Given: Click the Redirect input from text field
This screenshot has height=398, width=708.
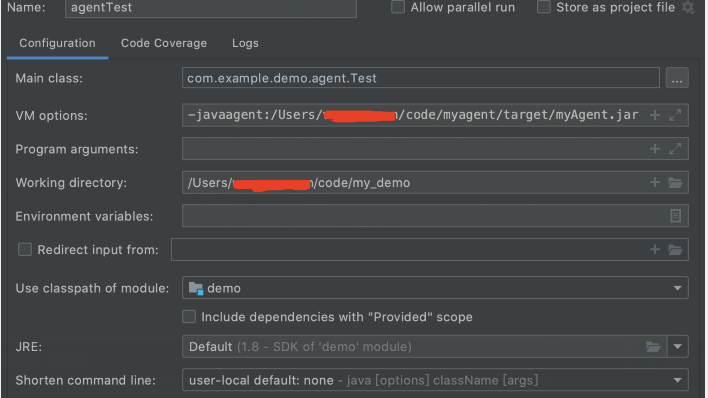Looking at the screenshot, I should 430,249.
